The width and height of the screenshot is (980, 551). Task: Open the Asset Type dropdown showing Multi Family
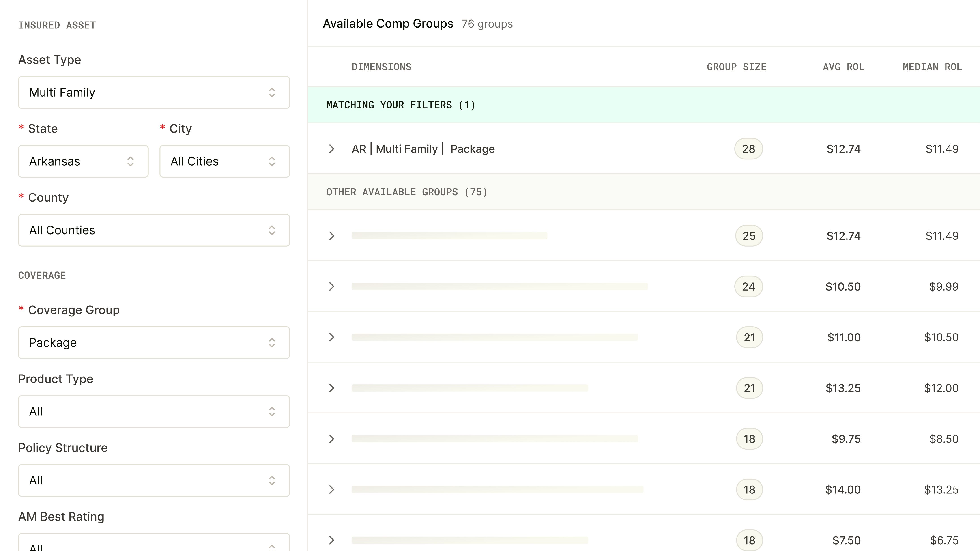(x=154, y=93)
